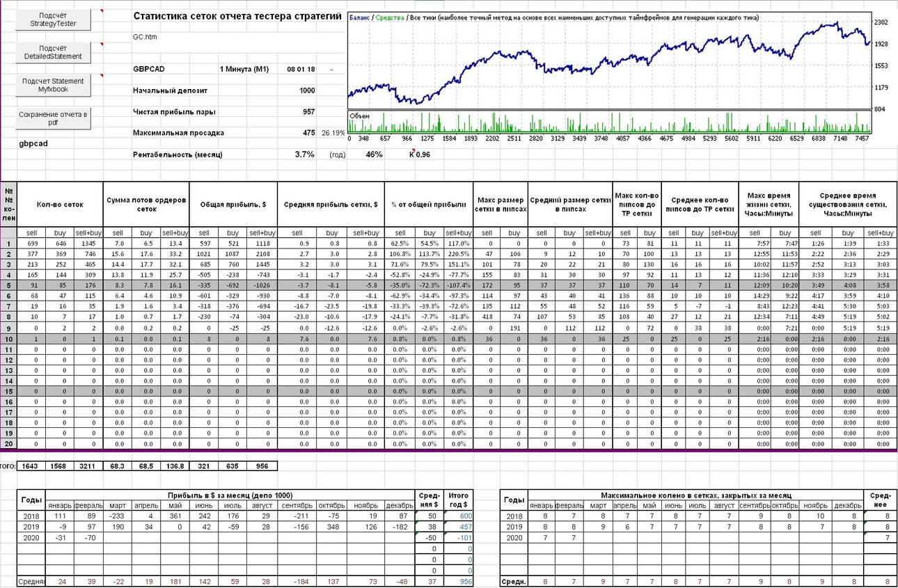Click the Итого год $ column header
The height and width of the screenshot is (588, 898).
point(458,500)
